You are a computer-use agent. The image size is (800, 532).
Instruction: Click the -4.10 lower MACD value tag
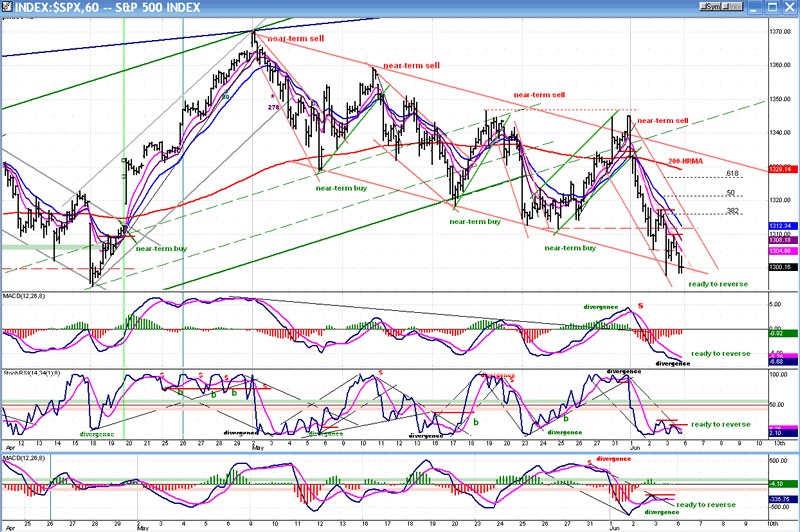(783, 484)
